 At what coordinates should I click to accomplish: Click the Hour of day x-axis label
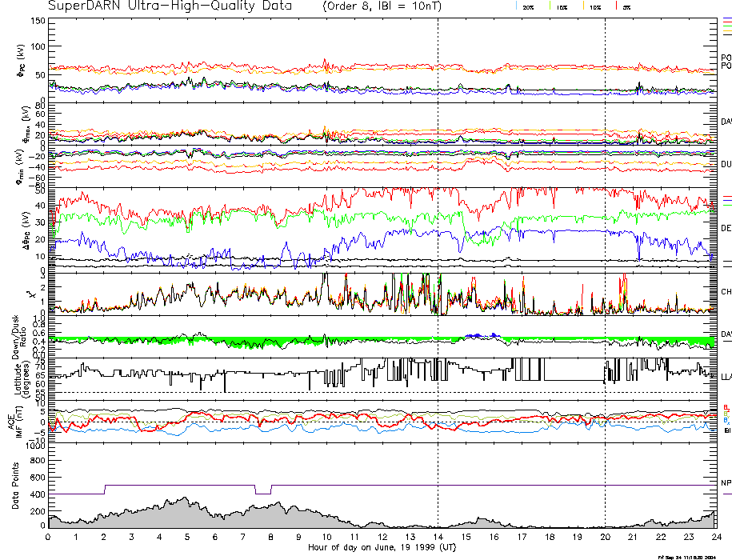(382, 548)
